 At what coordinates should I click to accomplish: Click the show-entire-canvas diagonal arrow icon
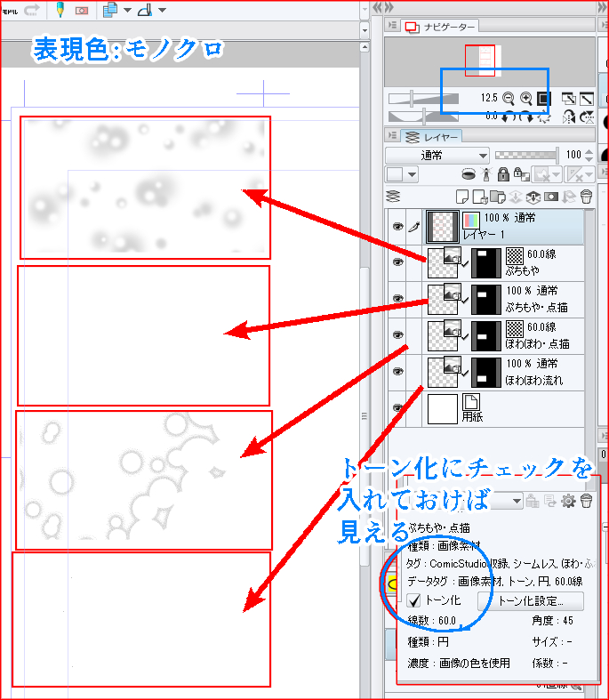point(587,98)
